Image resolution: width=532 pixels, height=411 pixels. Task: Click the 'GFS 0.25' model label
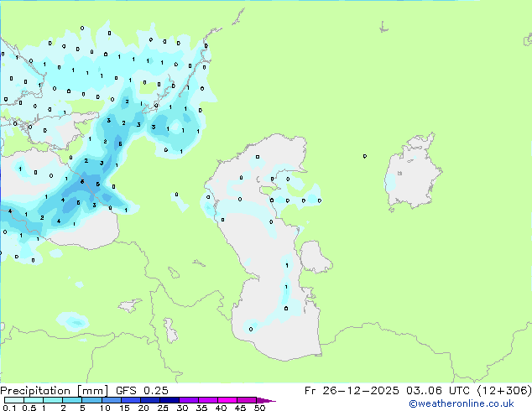point(142,391)
